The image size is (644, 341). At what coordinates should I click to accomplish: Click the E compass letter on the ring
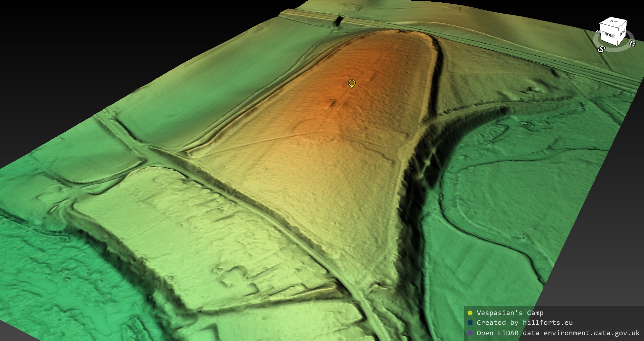(632, 43)
